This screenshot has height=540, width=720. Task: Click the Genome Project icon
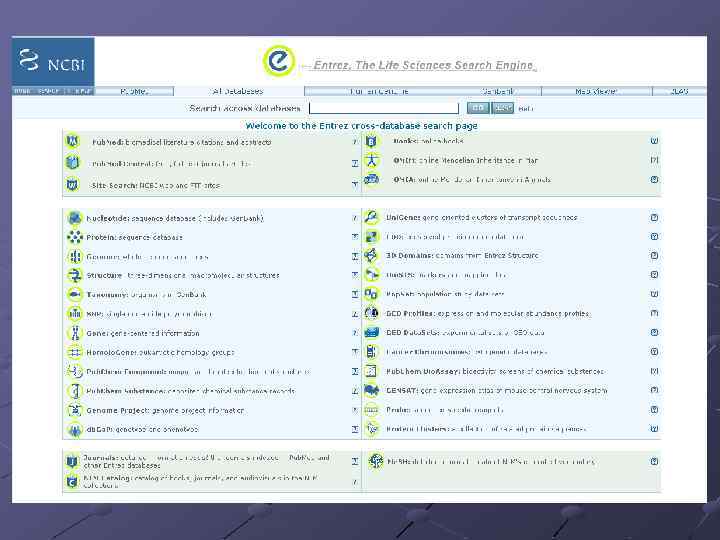(74, 410)
